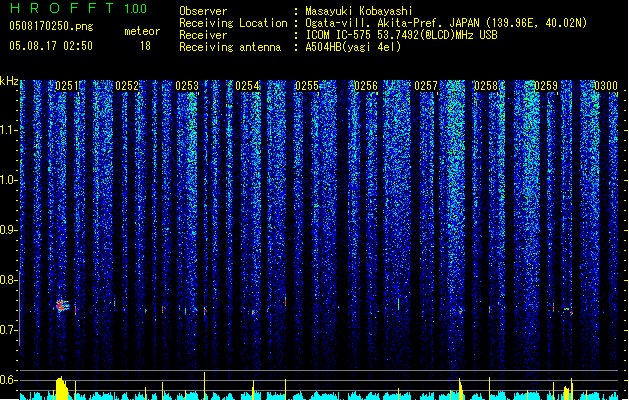Click the Ogata-vill. Akita-Pref. JAPAN location text
Screen dimensions: 629x400
(446, 23)
